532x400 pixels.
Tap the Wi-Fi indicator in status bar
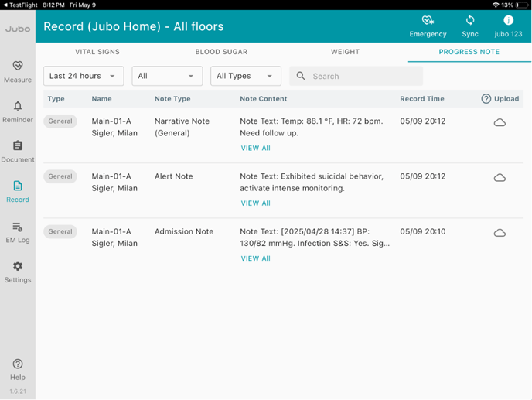click(496, 5)
